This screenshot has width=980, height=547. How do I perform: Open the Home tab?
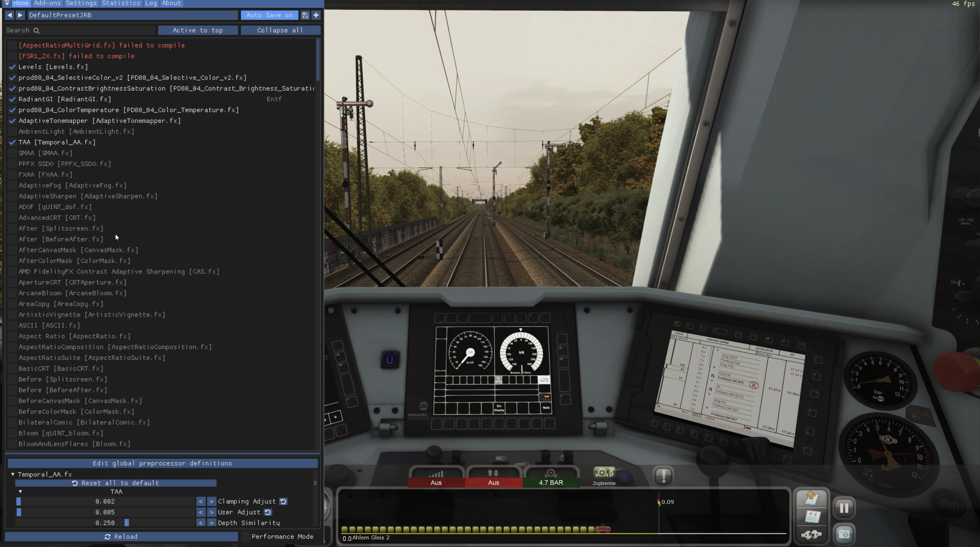tap(21, 3)
